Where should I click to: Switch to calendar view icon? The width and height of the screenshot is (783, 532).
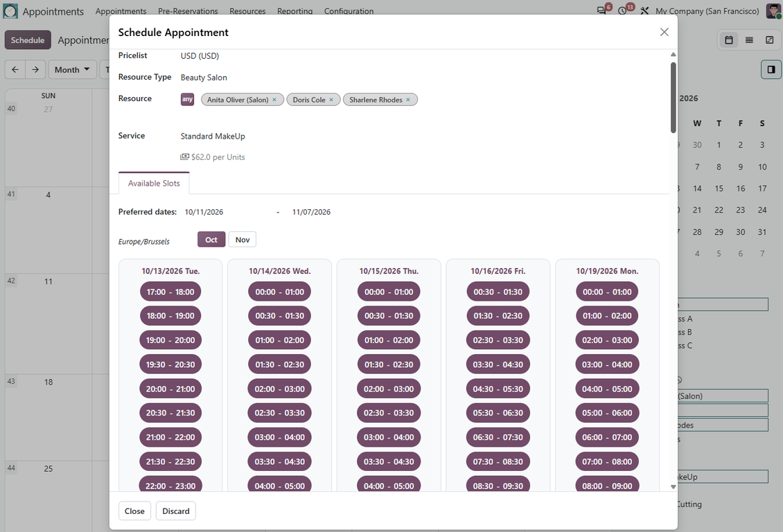point(729,40)
